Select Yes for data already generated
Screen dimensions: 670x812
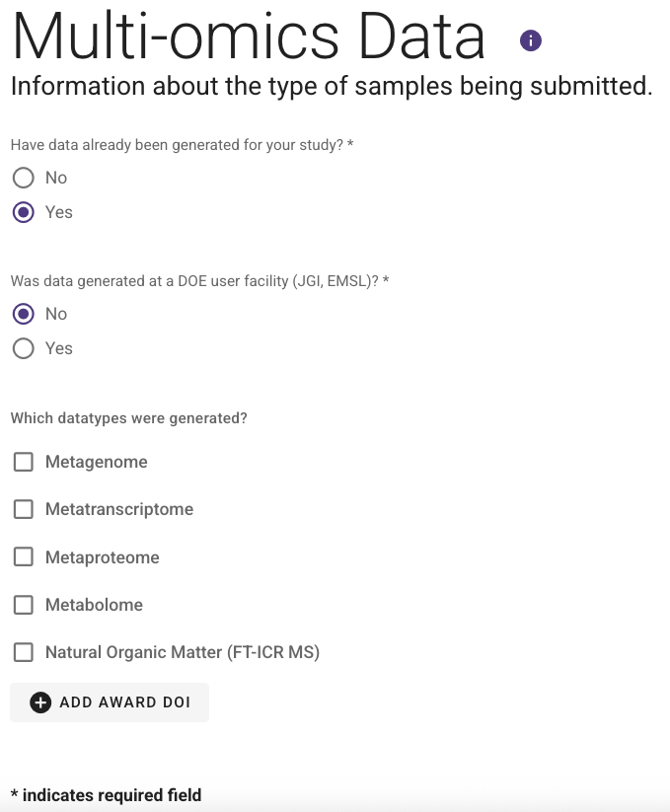24,212
